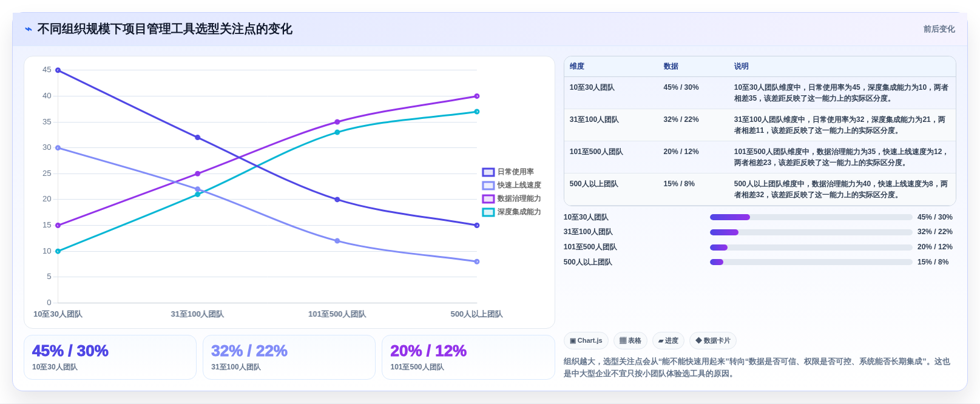The height and width of the screenshot is (404, 980).
Task: Click the description mentioning 两者相差23
Action: coord(841,158)
